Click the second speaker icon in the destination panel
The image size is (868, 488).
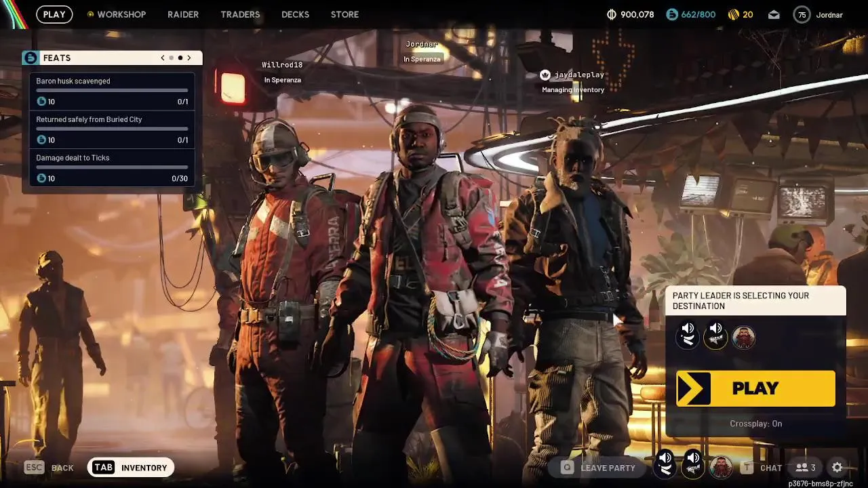tap(715, 336)
